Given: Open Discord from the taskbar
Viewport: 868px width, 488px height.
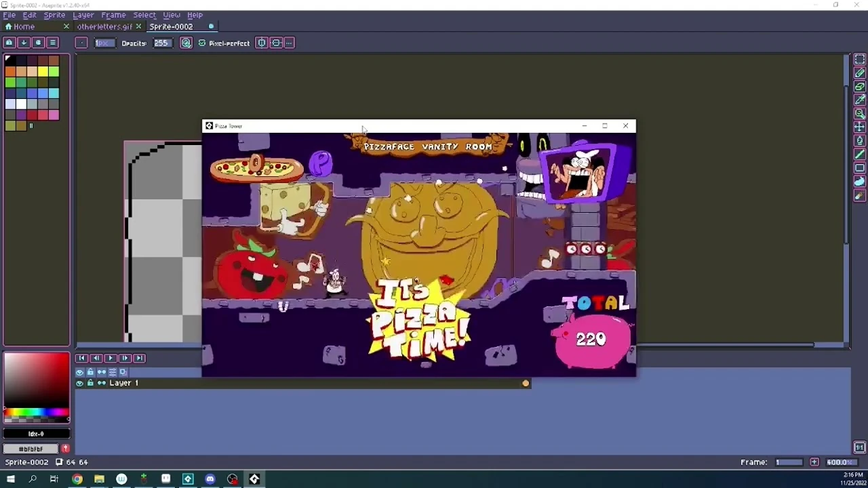Looking at the screenshot, I should 210,479.
